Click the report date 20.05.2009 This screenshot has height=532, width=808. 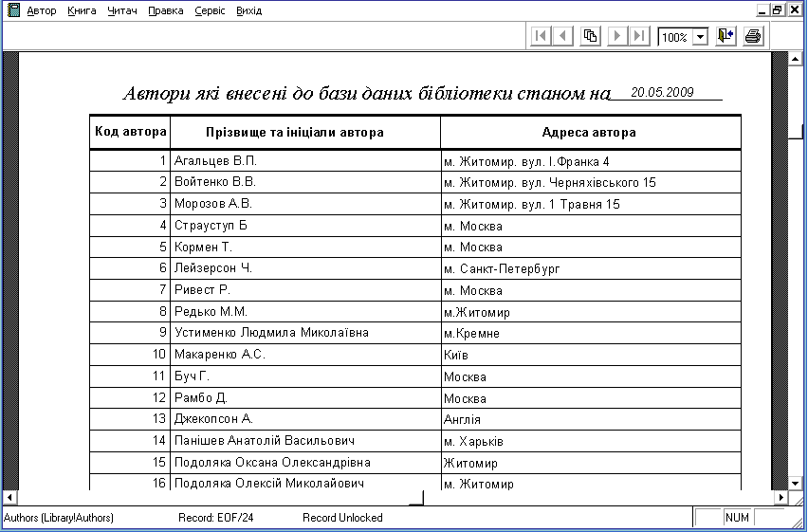[x=662, y=92]
